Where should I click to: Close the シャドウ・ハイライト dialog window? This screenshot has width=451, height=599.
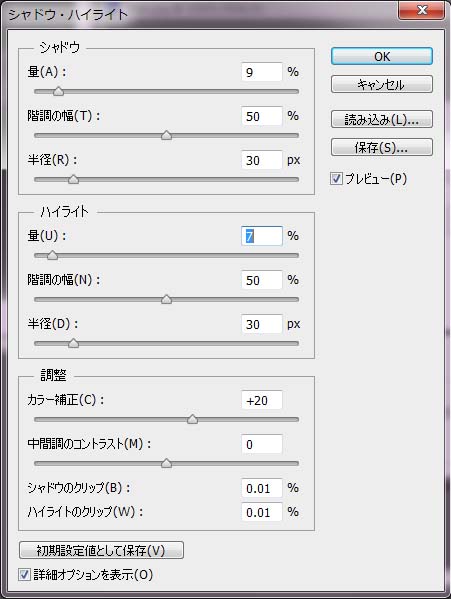pyautogui.click(x=422, y=10)
